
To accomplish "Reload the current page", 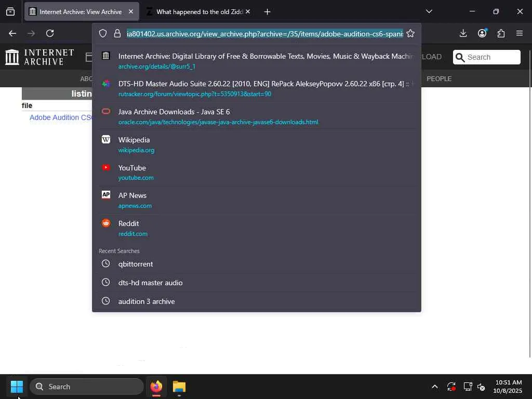I will coord(50,33).
